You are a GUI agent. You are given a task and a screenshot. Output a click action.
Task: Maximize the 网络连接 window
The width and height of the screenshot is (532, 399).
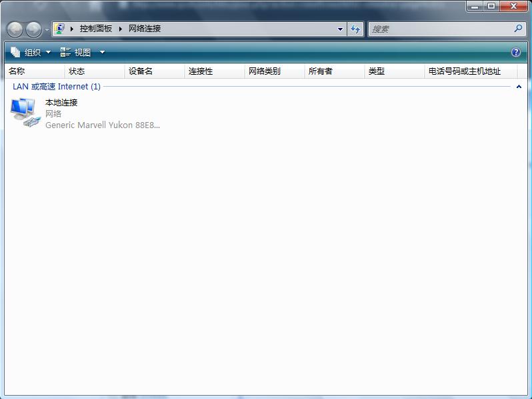pos(491,6)
